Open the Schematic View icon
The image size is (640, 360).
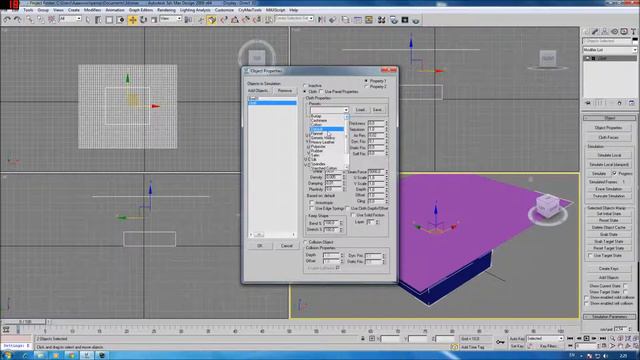369,20
